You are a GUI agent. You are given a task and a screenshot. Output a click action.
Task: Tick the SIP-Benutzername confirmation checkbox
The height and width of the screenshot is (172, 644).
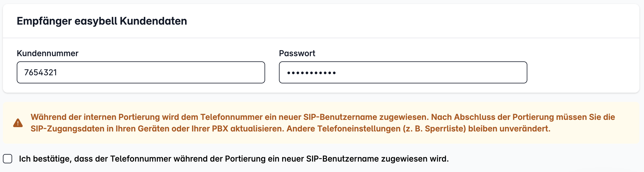click(x=8, y=159)
